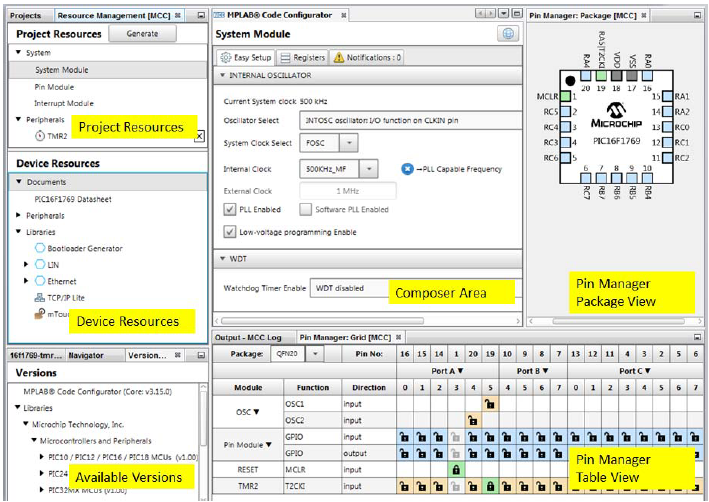Image resolution: width=709 pixels, height=502 pixels.
Task: Open the System Clock Select dropdown
Action: 349,143
